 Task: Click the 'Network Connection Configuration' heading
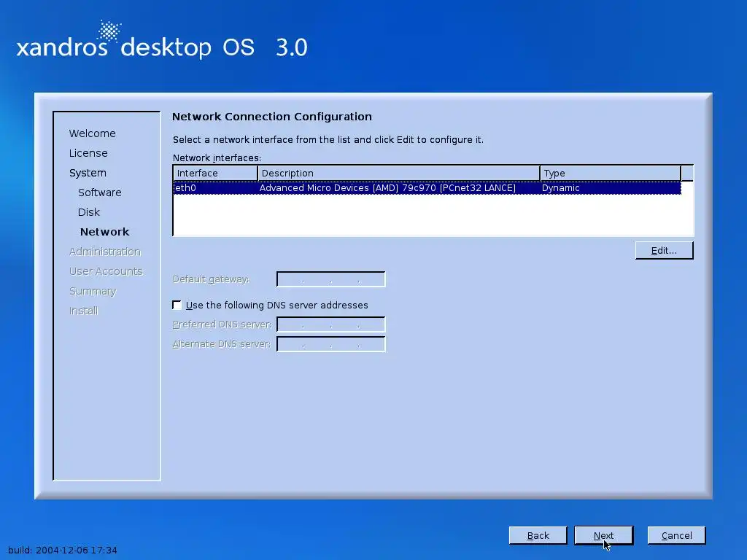[x=272, y=117]
